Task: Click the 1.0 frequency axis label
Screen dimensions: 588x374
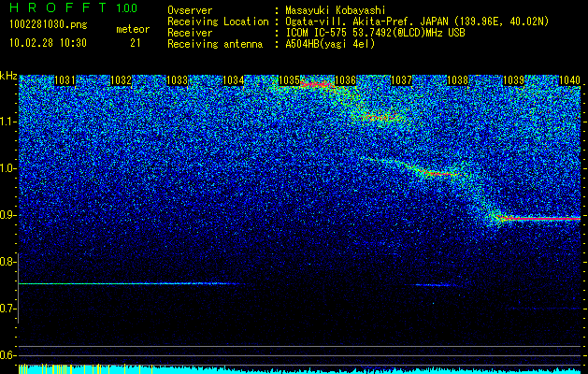Action: (x=7, y=168)
